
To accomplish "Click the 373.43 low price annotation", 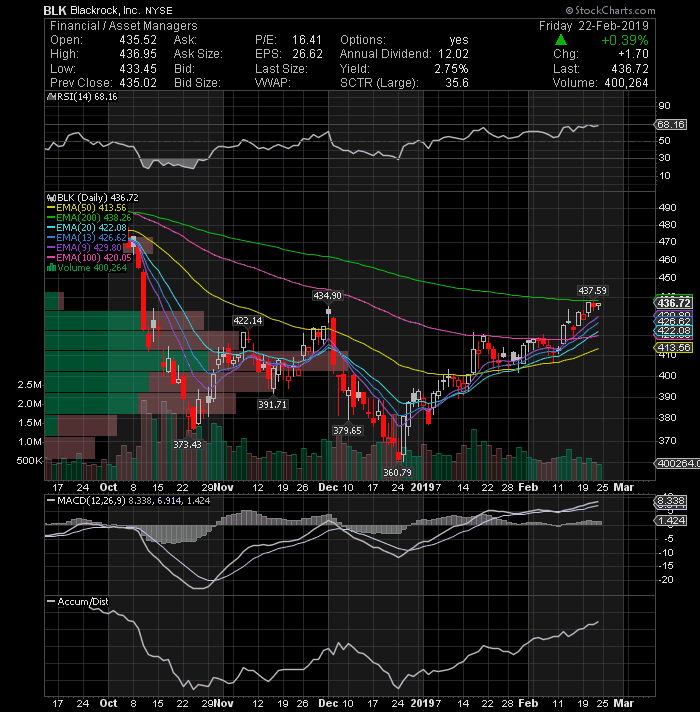I will 187,445.
